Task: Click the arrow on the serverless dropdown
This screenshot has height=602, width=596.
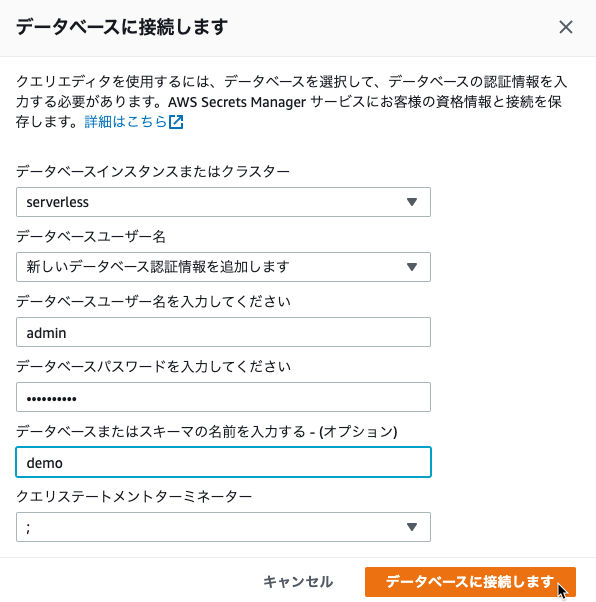Action: [412, 202]
